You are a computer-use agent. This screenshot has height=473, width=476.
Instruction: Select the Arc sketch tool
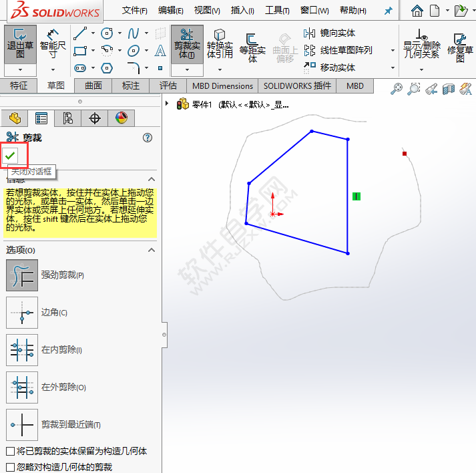coord(107,51)
